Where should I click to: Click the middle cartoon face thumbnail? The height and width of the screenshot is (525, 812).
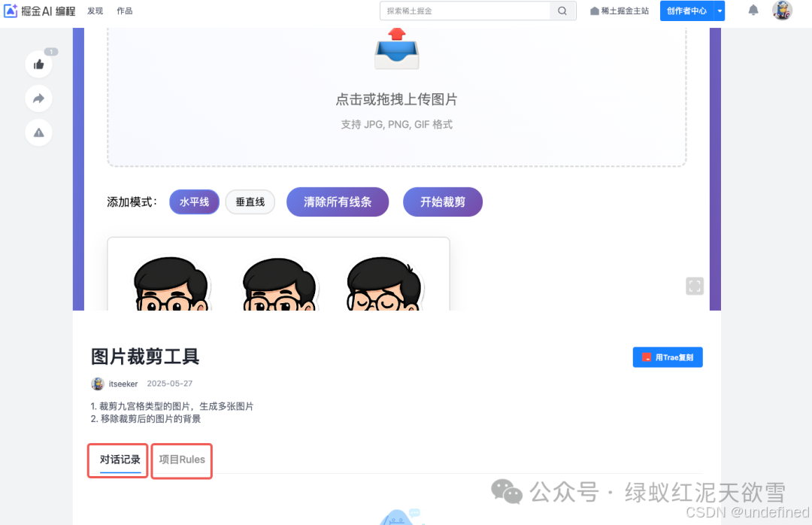(x=280, y=284)
